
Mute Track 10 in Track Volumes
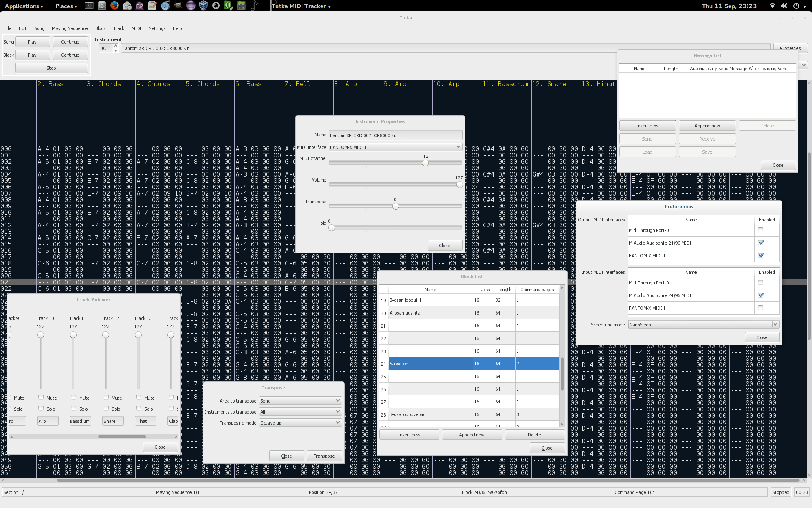click(41, 397)
